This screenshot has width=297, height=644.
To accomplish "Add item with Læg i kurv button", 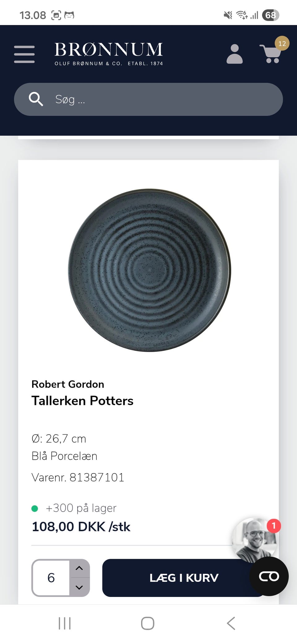I will tap(184, 578).
